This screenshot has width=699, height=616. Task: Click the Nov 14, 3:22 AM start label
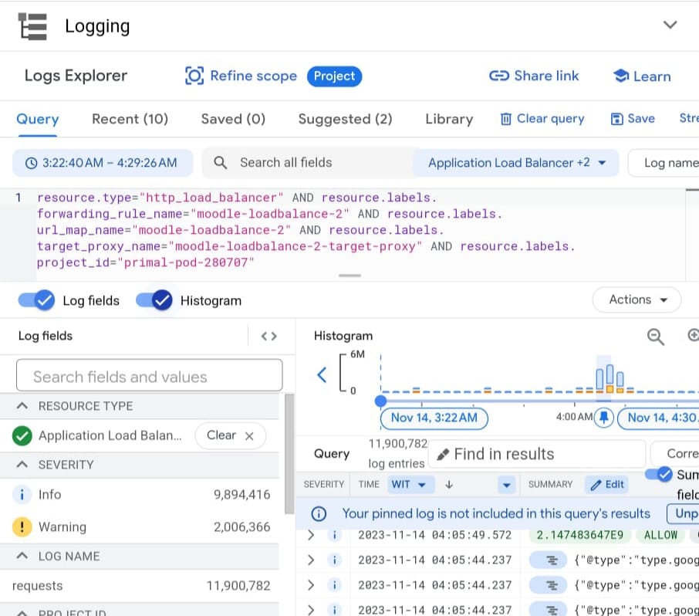click(434, 418)
